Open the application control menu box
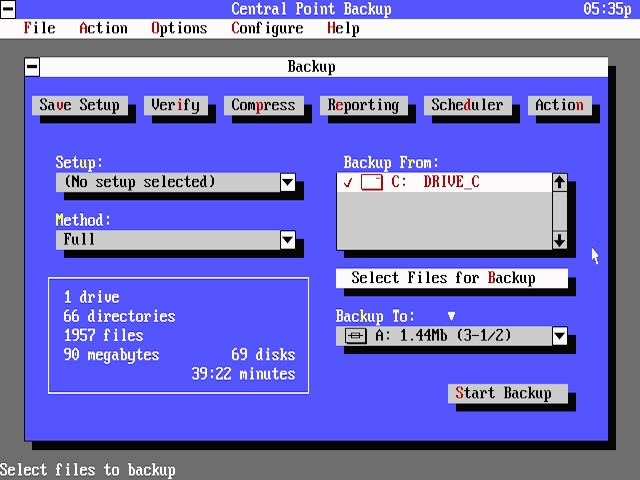640x480 pixels. click(x=8, y=9)
